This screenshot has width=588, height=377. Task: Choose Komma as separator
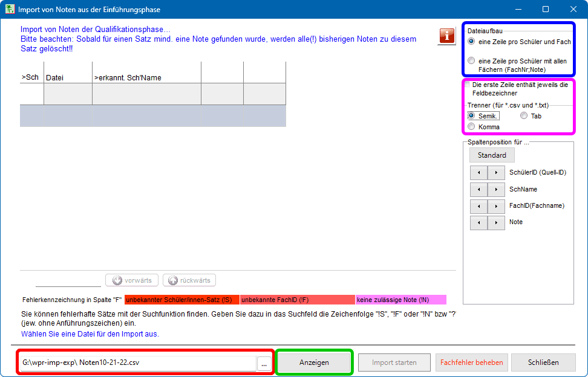click(472, 127)
